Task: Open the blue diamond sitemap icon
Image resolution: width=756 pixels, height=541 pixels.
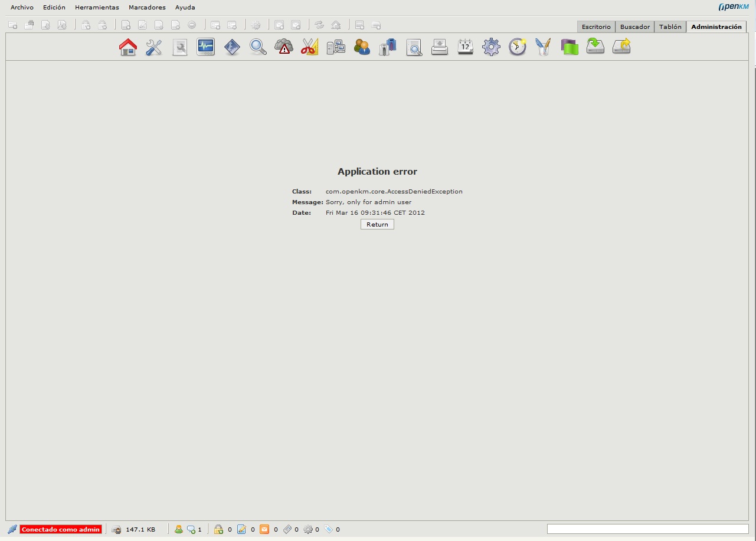Action: [232, 47]
